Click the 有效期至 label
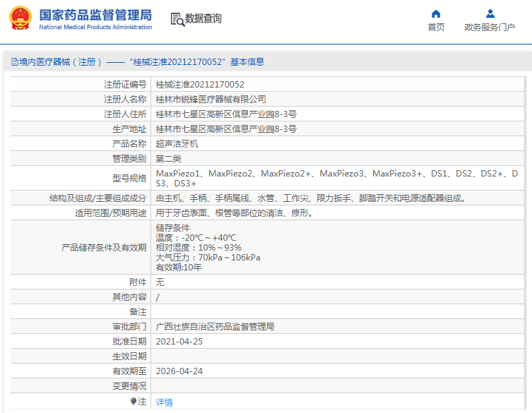This screenshot has height=413, width=532. (x=129, y=371)
